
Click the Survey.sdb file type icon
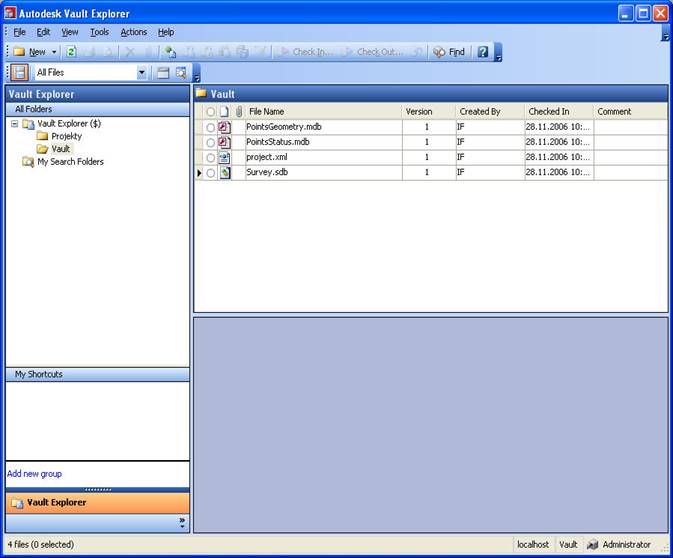click(x=225, y=173)
